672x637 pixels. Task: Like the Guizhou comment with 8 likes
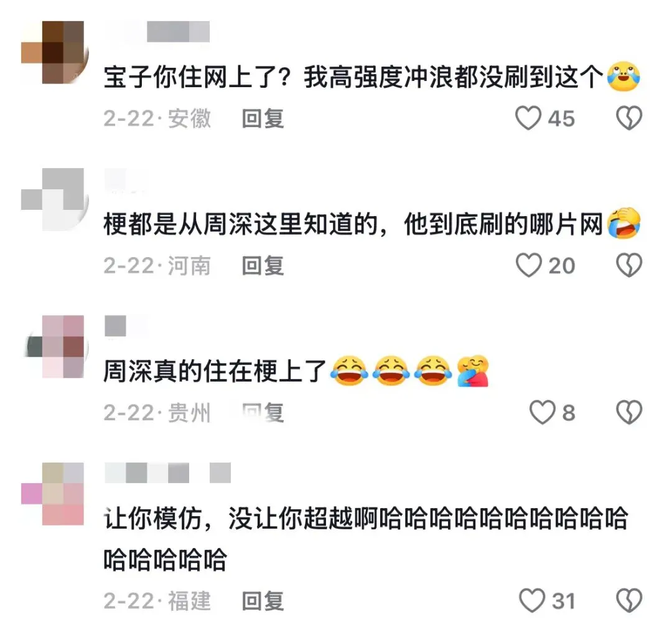[x=542, y=412]
